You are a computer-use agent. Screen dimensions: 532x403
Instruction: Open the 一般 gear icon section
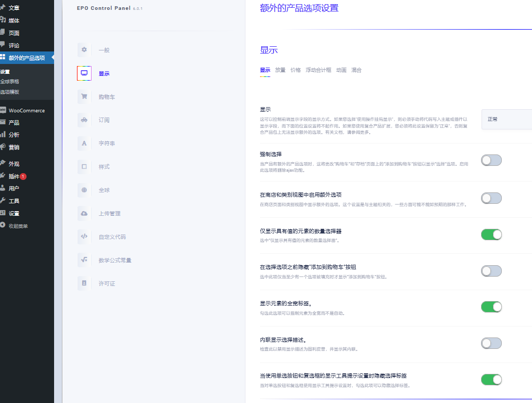[x=84, y=50]
